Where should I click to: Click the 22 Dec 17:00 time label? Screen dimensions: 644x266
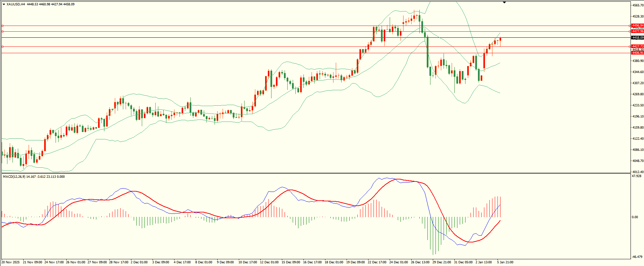coord(377,262)
